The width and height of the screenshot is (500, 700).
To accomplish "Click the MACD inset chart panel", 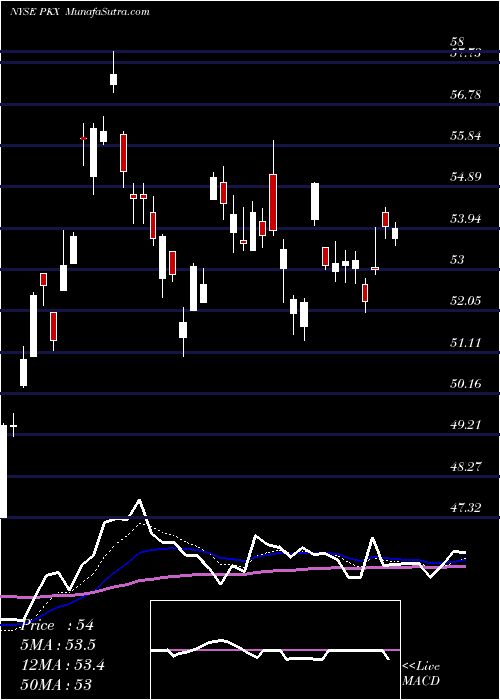I will point(275,650).
